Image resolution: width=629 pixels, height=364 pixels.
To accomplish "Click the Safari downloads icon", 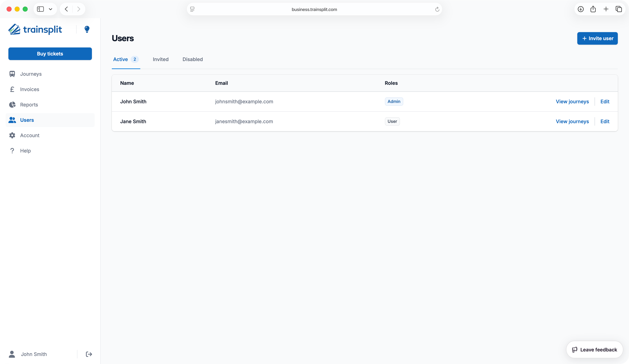I will 581,9.
